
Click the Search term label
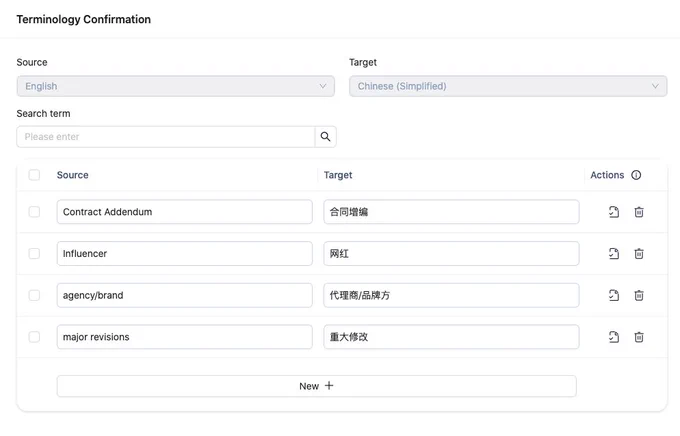click(43, 113)
